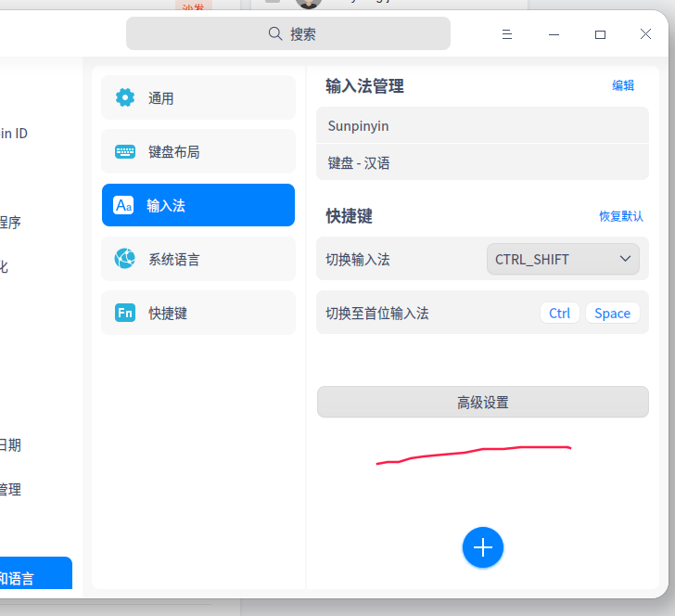Open the 通用 settings section
Screen dimensions: 675x616
198,97
